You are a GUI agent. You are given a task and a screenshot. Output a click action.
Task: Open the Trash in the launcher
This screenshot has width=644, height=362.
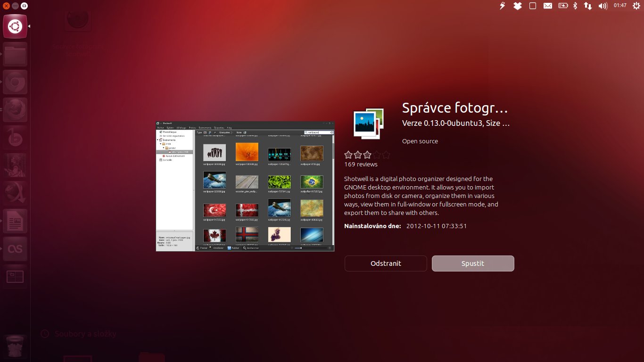15,347
